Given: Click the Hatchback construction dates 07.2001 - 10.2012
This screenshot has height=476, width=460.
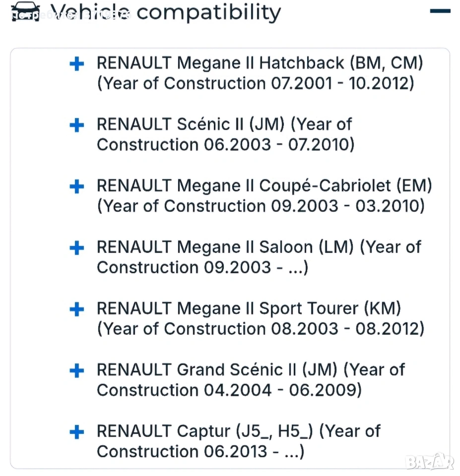Looking at the screenshot, I should 255,83.
